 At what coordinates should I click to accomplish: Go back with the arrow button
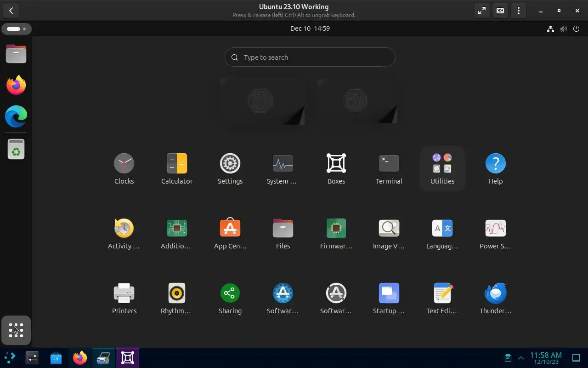[11, 11]
